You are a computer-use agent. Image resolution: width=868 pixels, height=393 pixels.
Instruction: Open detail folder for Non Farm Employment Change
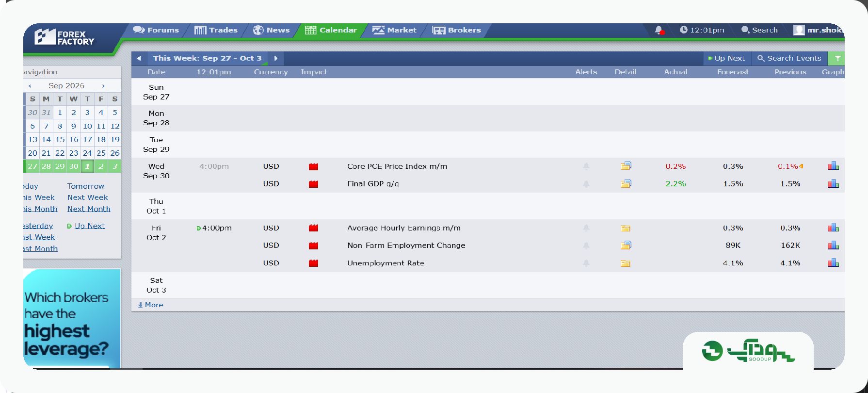point(626,245)
